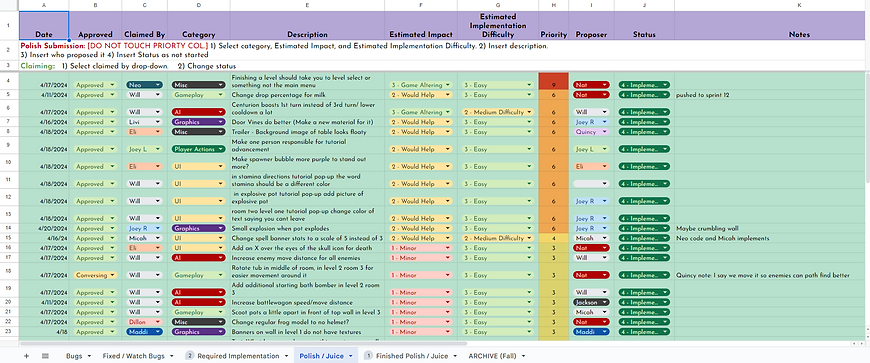The height and width of the screenshot is (363, 870).
Task: Open the blank proposer dropdown in row 11
Action: 591,184
